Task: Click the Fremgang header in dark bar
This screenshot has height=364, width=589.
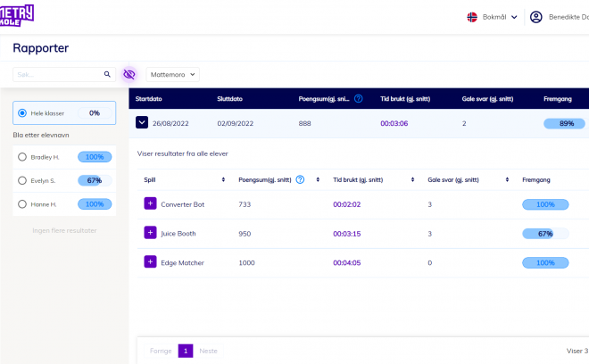Action: click(558, 99)
